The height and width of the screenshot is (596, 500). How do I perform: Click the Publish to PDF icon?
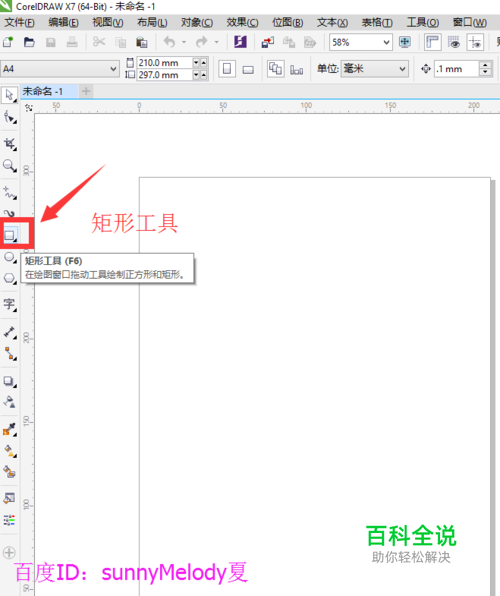click(x=310, y=42)
